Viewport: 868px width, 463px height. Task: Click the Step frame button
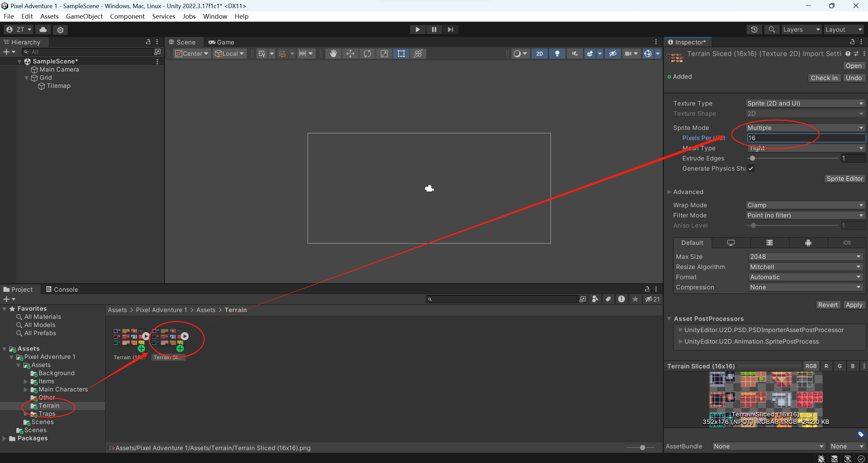click(x=450, y=30)
